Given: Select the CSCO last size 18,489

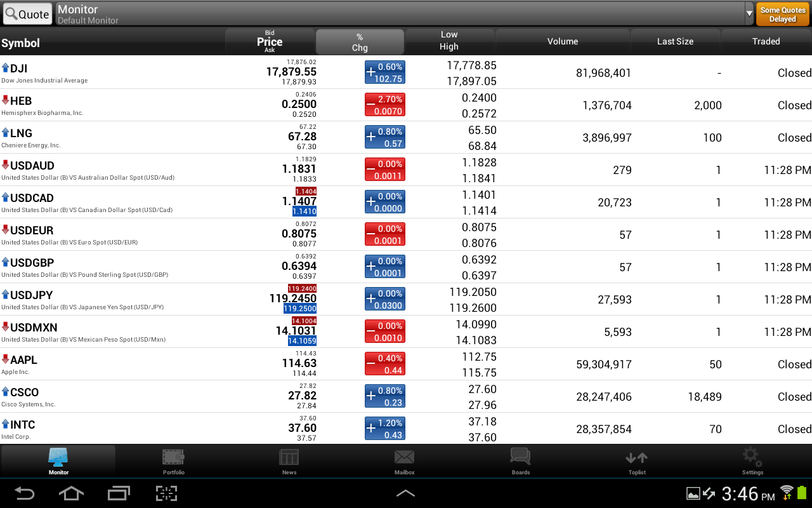Looking at the screenshot, I should click(x=705, y=397).
